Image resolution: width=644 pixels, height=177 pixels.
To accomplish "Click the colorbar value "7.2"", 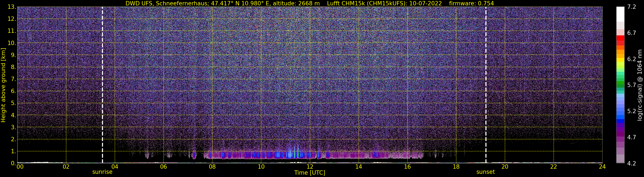I will click(x=632, y=7).
